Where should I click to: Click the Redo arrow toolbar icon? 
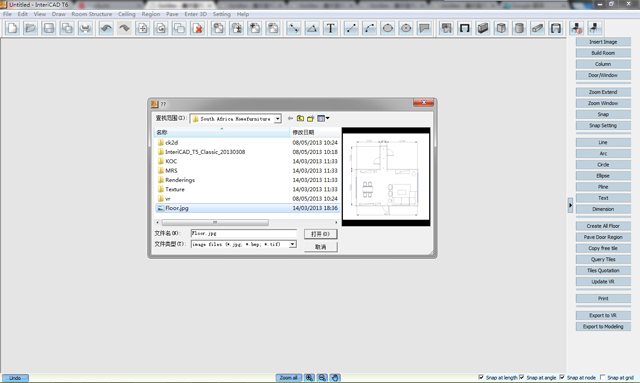[124, 28]
